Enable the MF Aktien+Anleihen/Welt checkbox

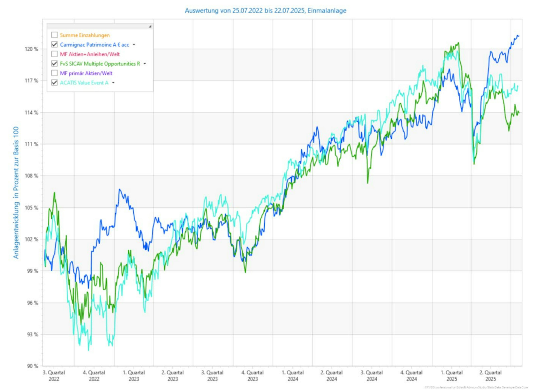pyautogui.click(x=54, y=54)
